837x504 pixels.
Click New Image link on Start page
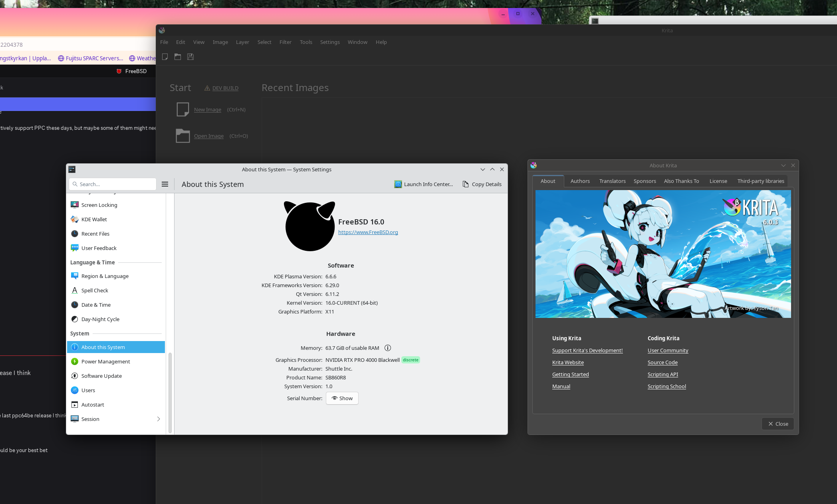[208, 109]
